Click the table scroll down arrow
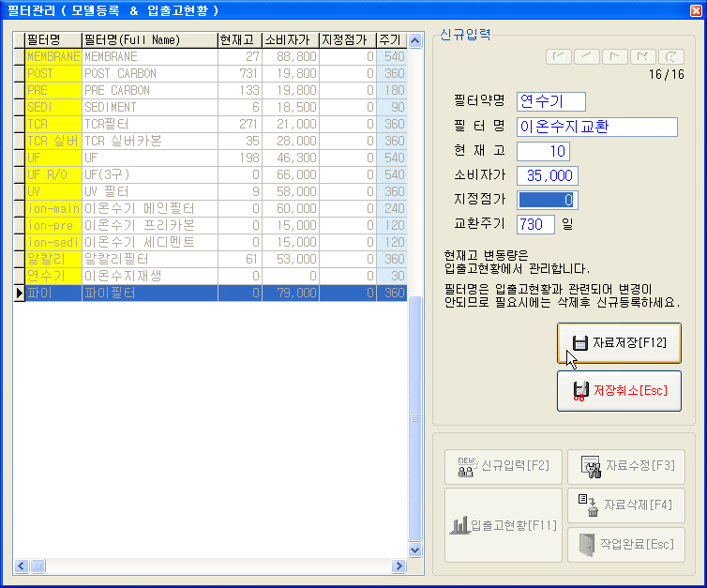 point(414,550)
